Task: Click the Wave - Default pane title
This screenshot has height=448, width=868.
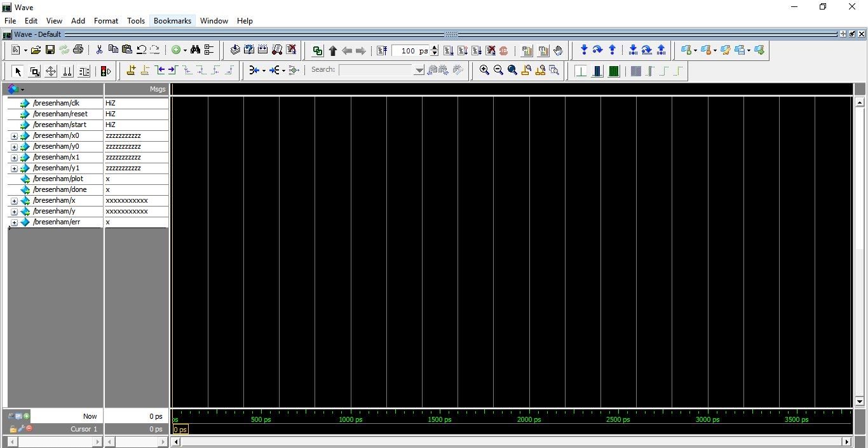Action: (x=37, y=34)
